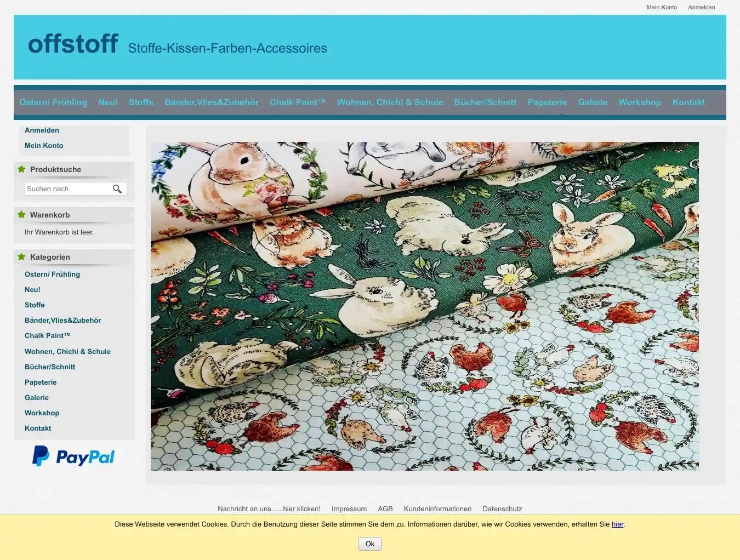The image size is (740, 560).
Task: Click the magnifying glass search icon
Action: 117,189
